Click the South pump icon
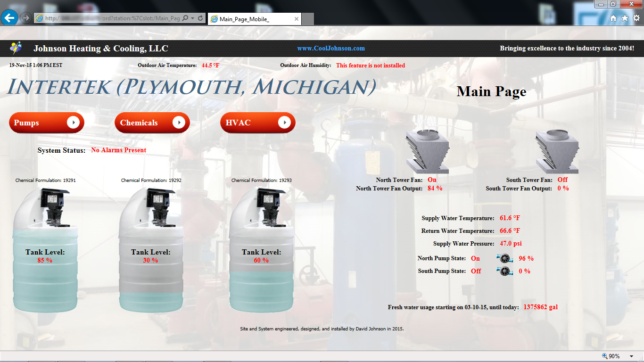 [x=505, y=271]
